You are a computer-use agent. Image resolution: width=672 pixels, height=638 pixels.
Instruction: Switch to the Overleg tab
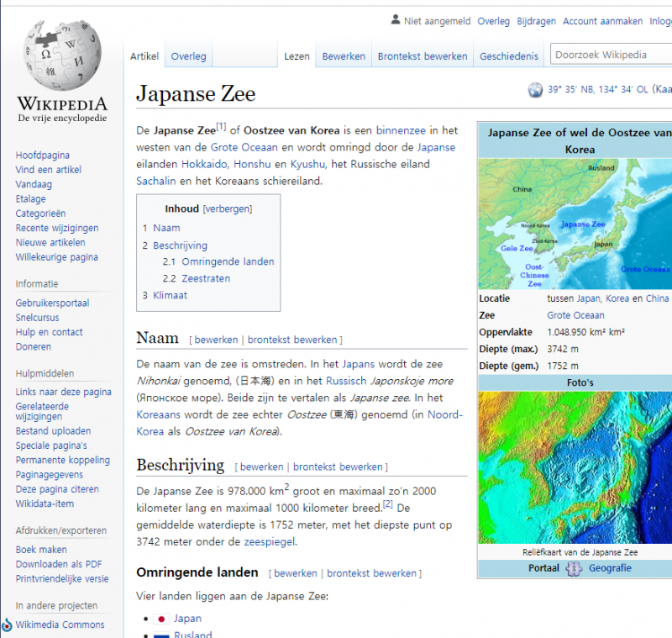click(188, 56)
